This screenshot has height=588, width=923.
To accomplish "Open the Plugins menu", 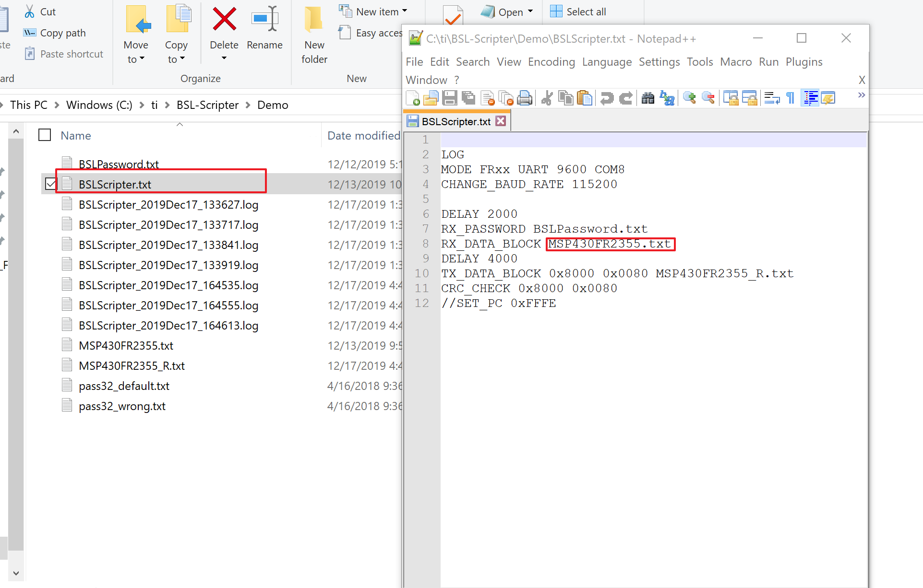I will pos(803,62).
